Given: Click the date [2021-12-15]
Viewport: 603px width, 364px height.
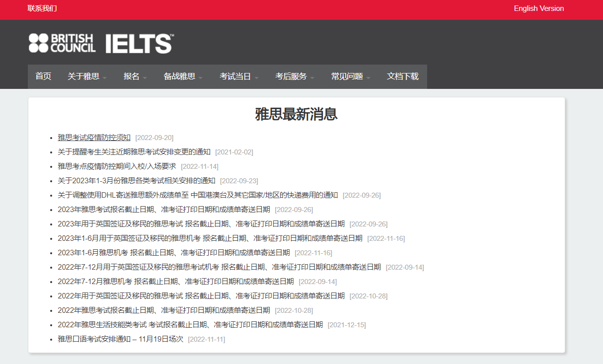Looking at the screenshot, I should [x=347, y=325].
